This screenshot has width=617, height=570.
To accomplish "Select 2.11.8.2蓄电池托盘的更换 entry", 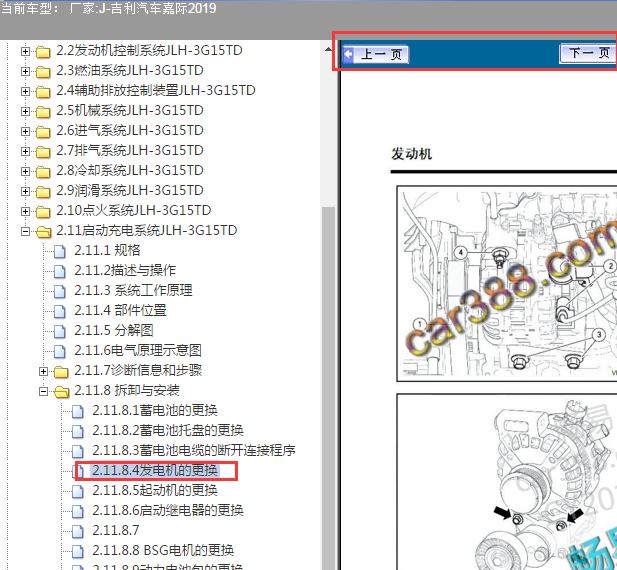I will pyautogui.click(x=168, y=431).
